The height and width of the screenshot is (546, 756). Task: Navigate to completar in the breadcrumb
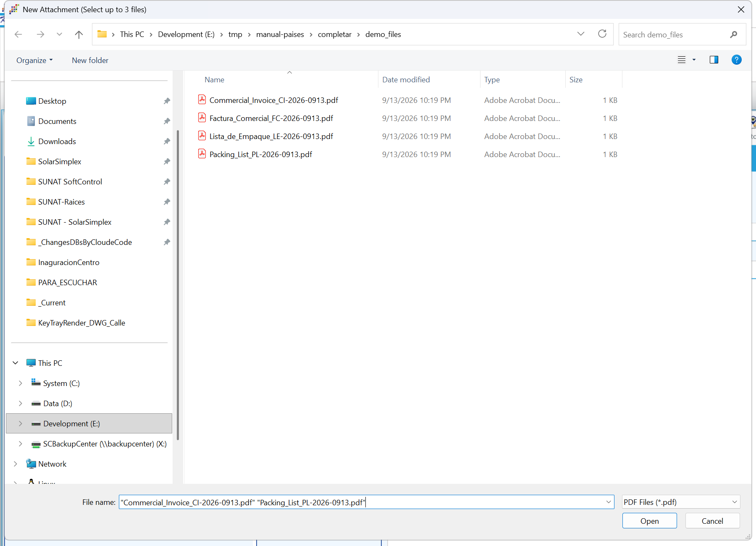coord(335,34)
